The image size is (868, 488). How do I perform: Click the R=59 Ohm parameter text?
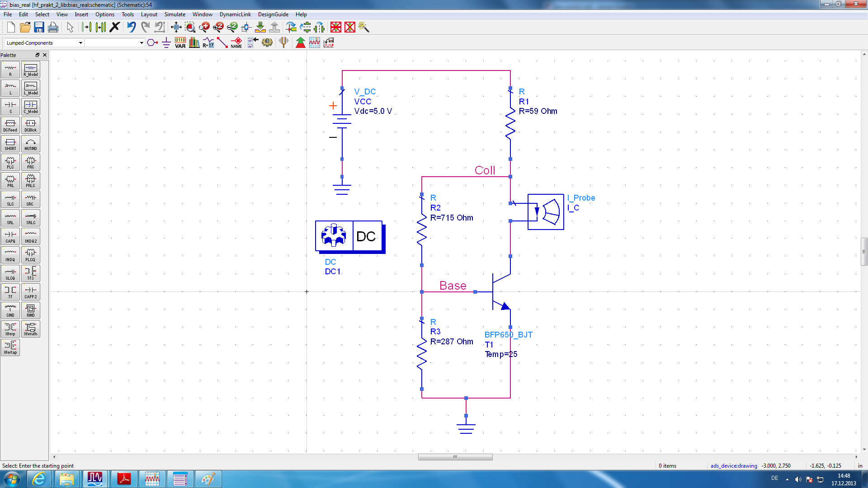[x=538, y=111]
